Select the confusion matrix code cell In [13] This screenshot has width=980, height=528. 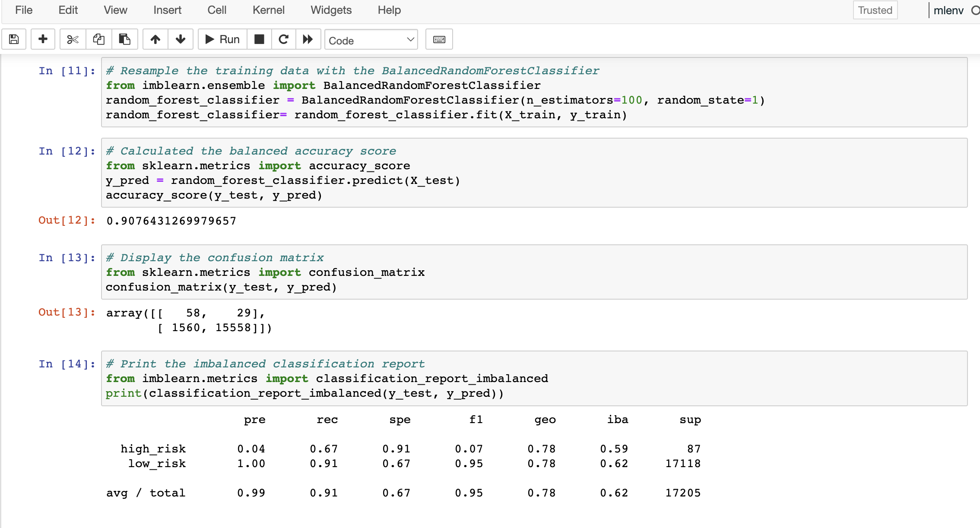389,272
